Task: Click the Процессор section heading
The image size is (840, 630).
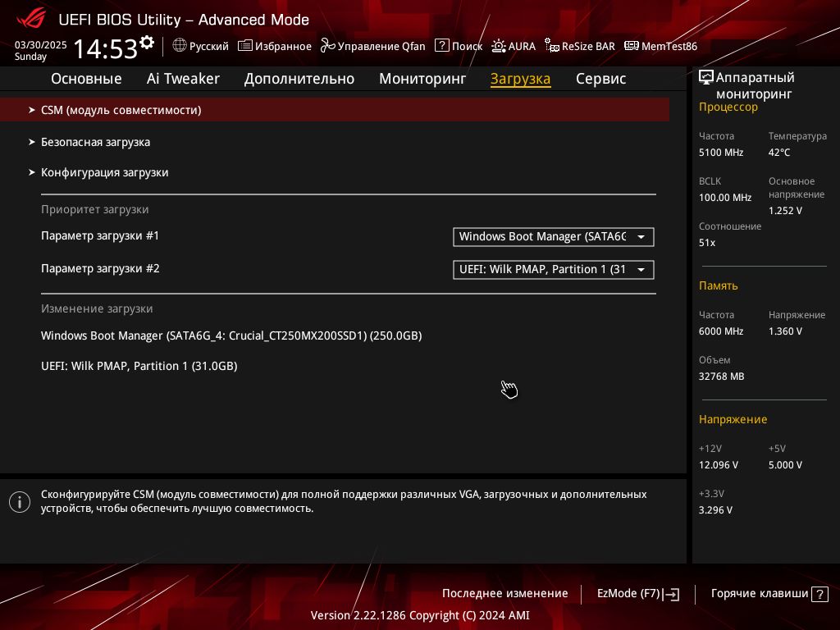Action: tap(728, 107)
